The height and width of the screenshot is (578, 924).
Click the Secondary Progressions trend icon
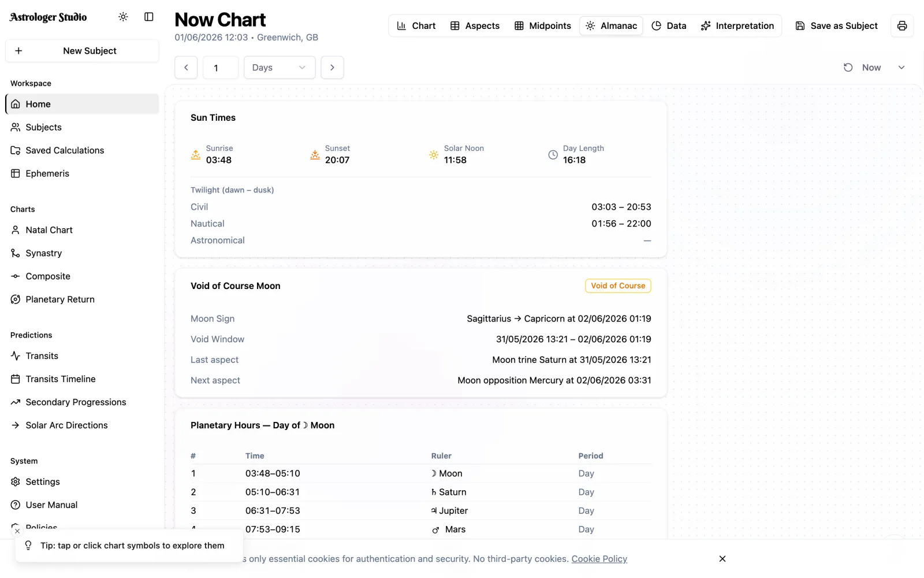[16, 402]
